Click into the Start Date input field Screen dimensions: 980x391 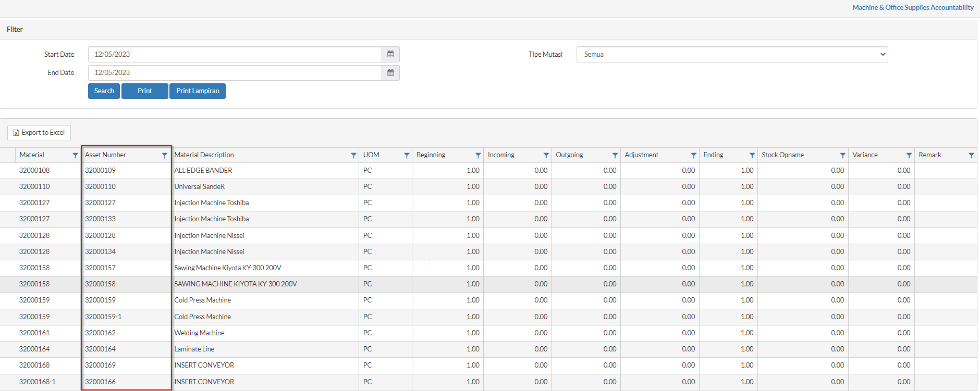click(235, 55)
